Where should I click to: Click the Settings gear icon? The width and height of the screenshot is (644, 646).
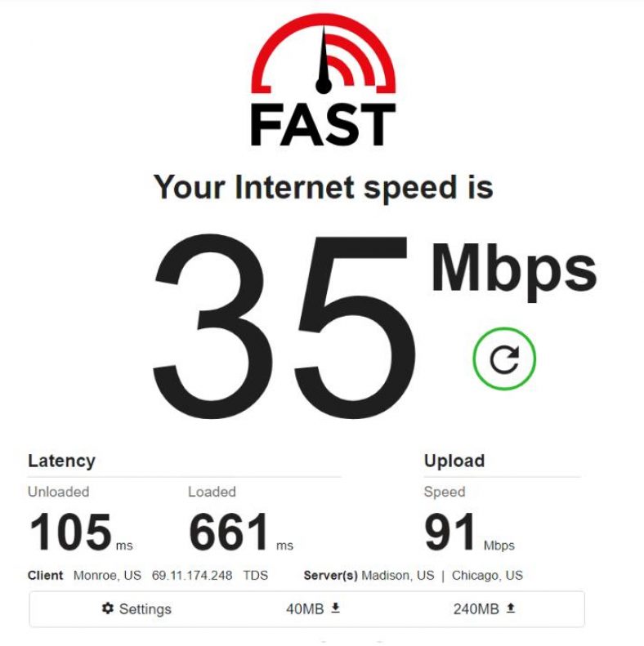click(108, 608)
